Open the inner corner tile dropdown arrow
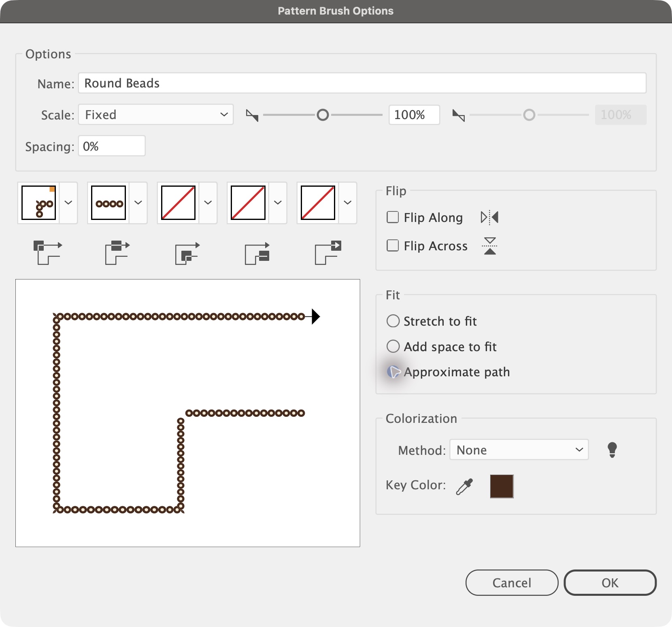This screenshot has height=627, width=672. pos(208,203)
